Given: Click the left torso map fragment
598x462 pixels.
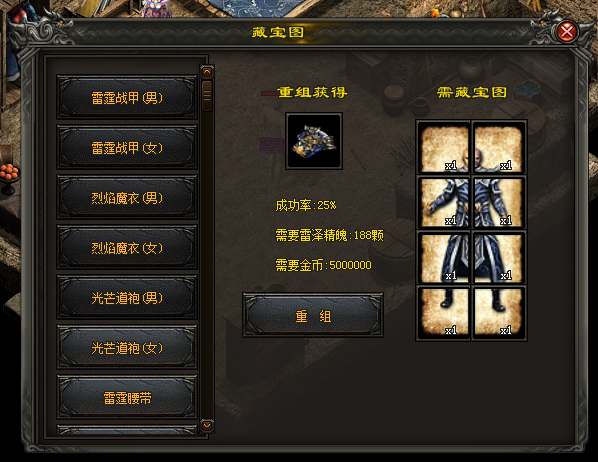Looking at the screenshot, I should tap(444, 203).
